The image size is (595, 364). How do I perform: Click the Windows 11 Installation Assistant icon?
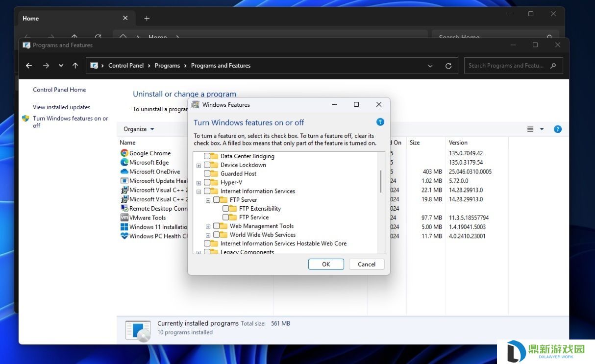(124, 227)
